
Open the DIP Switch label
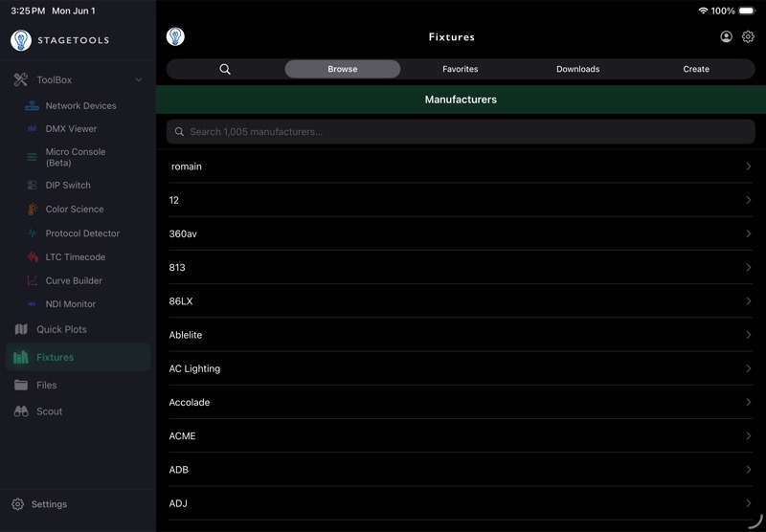pyautogui.click(x=68, y=185)
